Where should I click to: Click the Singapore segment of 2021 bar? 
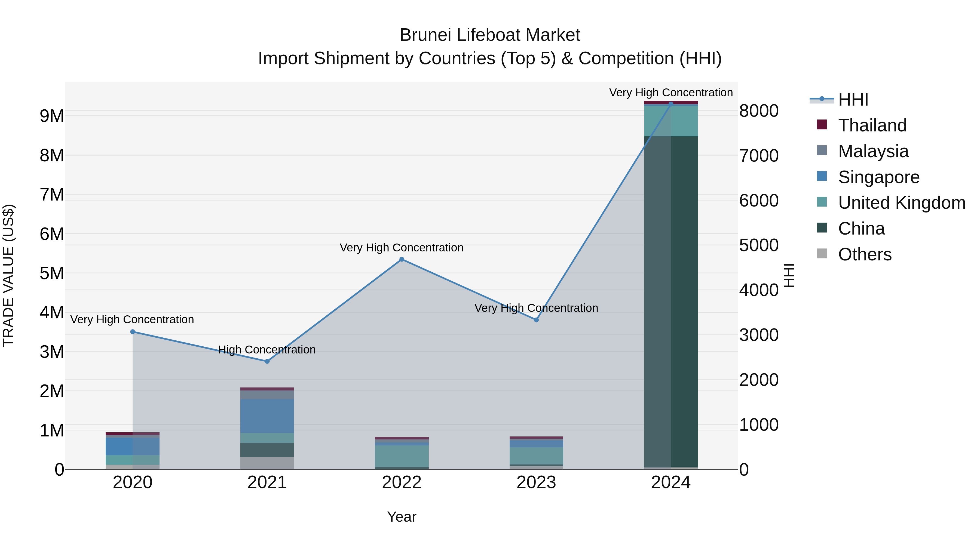(x=267, y=416)
